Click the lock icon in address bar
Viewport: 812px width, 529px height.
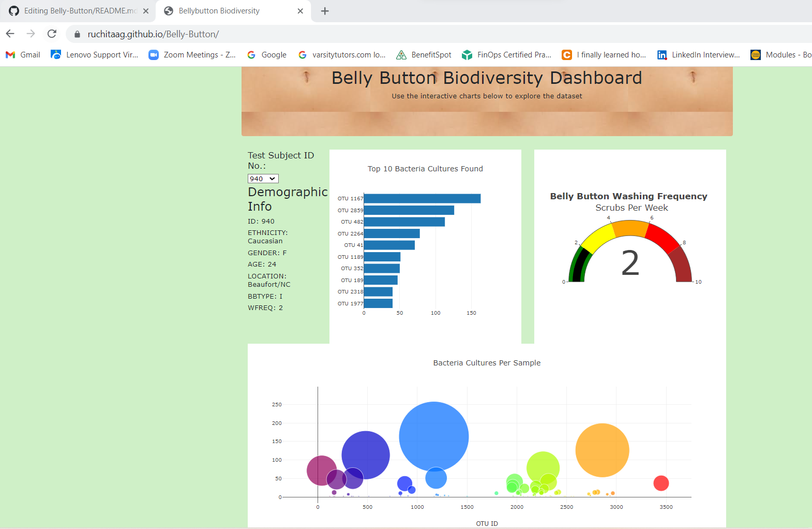pyautogui.click(x=78, y=34)
